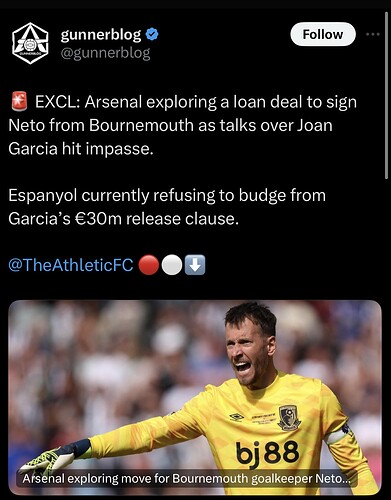391x500 pixels.
Task: Click the white circle emoji
Action: tap(172, 265)
